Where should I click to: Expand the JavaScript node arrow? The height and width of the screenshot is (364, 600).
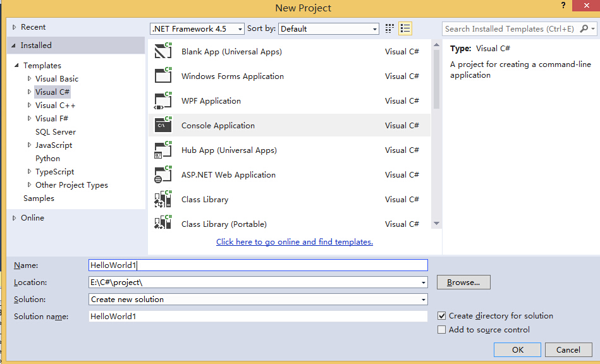tap(30, 145)
